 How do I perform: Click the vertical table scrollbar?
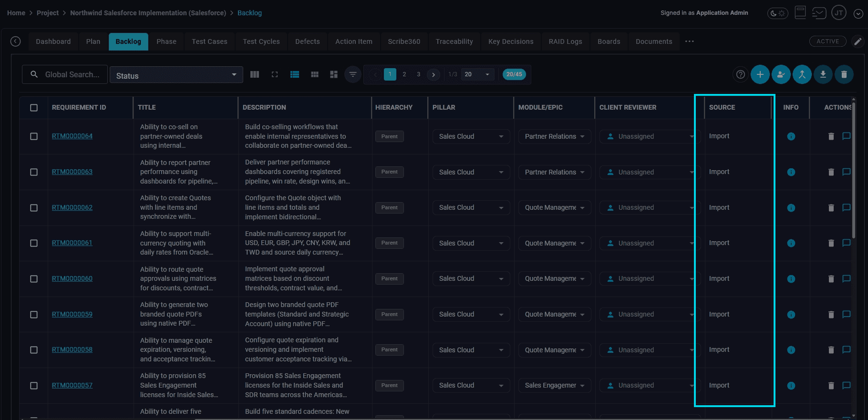point(854,169)
